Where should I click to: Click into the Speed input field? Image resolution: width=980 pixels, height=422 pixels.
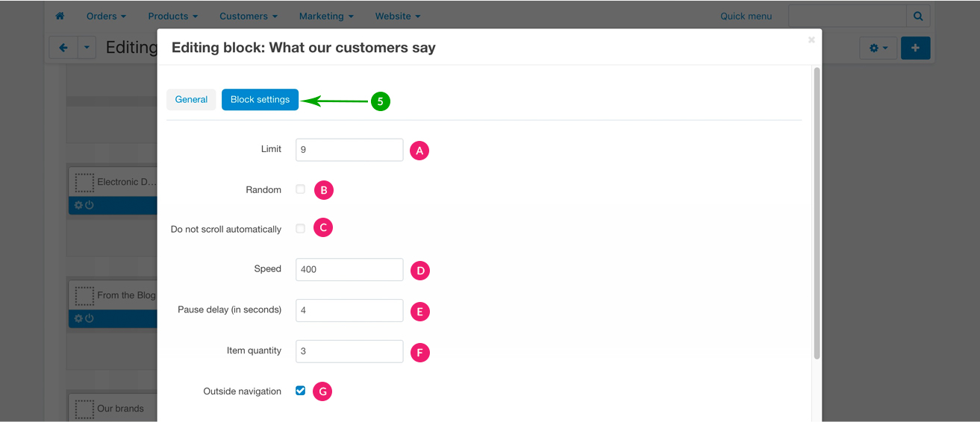(349, 270)
